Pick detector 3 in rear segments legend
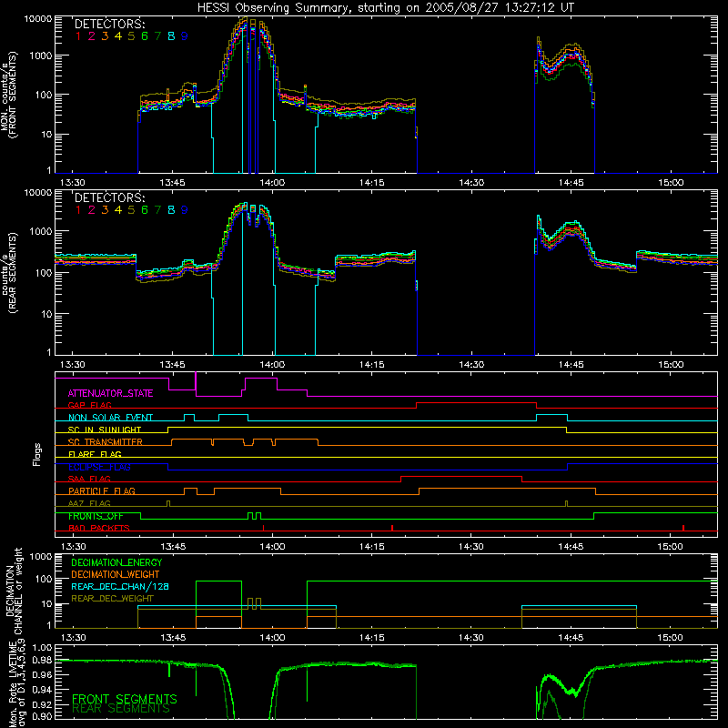 [x=105, y=210]
